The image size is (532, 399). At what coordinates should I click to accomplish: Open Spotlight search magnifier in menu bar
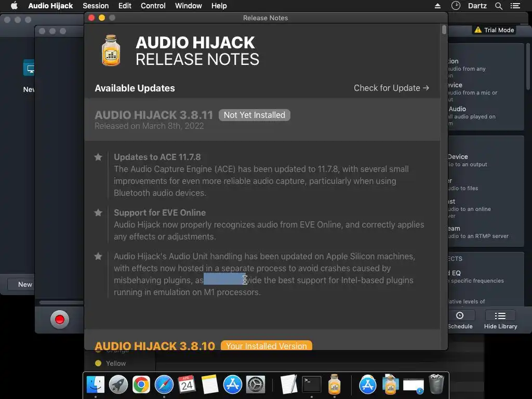(x=498, y=6)
